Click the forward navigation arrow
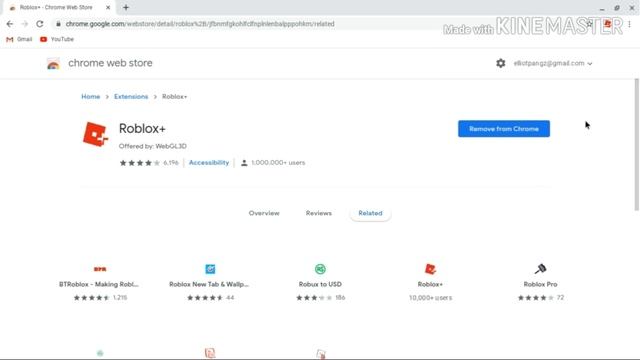This screenshot has height=360, width=640. (24, 24)
